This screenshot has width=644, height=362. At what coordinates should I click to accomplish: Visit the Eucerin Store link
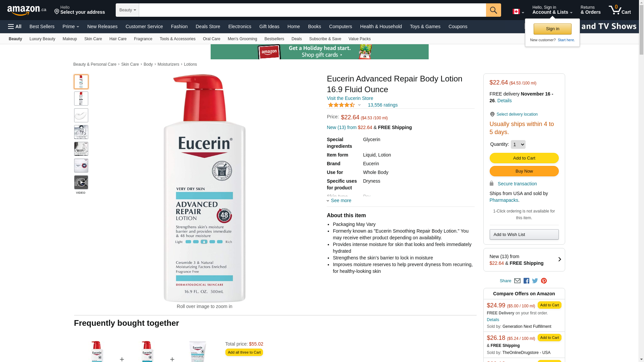350,98
